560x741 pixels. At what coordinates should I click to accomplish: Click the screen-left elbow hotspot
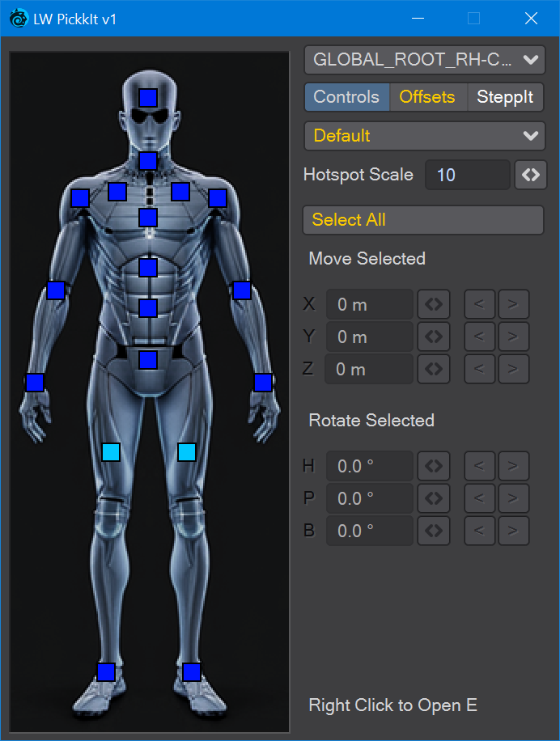click(56, 290)
